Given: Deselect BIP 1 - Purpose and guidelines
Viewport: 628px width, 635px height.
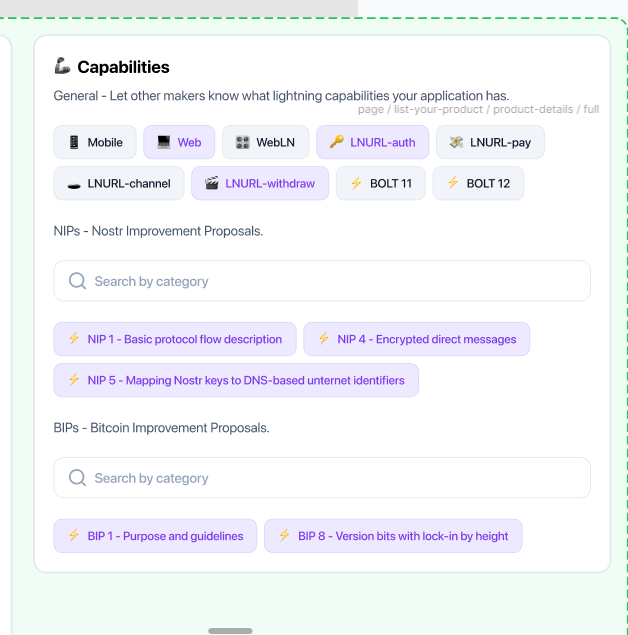Looking at the screenshot, I should (x=155, y=536).
